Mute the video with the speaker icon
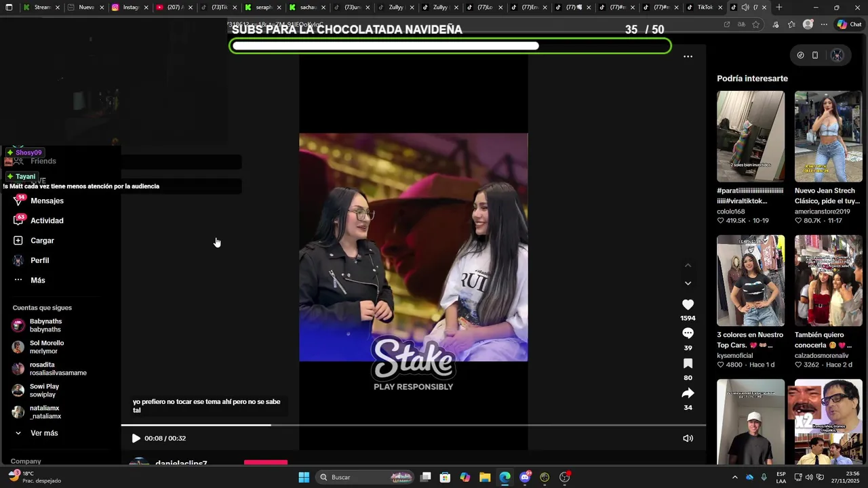This screenshot has height=488, width=868. (x=688, y=439)
